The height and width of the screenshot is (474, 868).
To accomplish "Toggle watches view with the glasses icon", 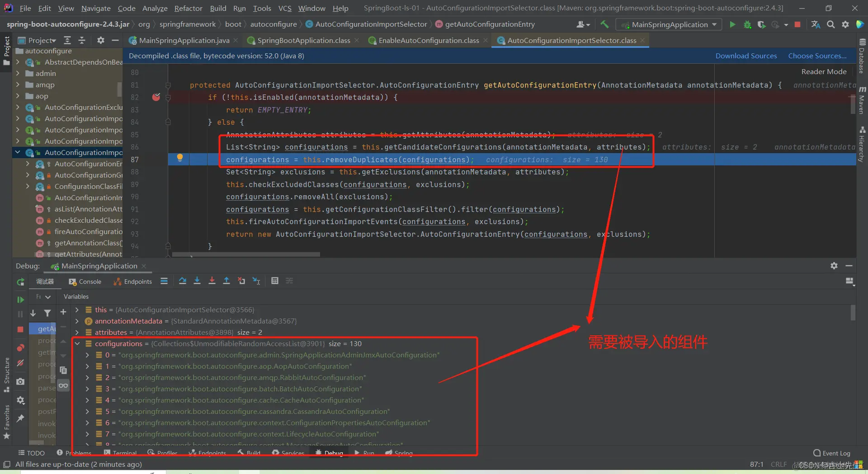I will pos(63,385).
